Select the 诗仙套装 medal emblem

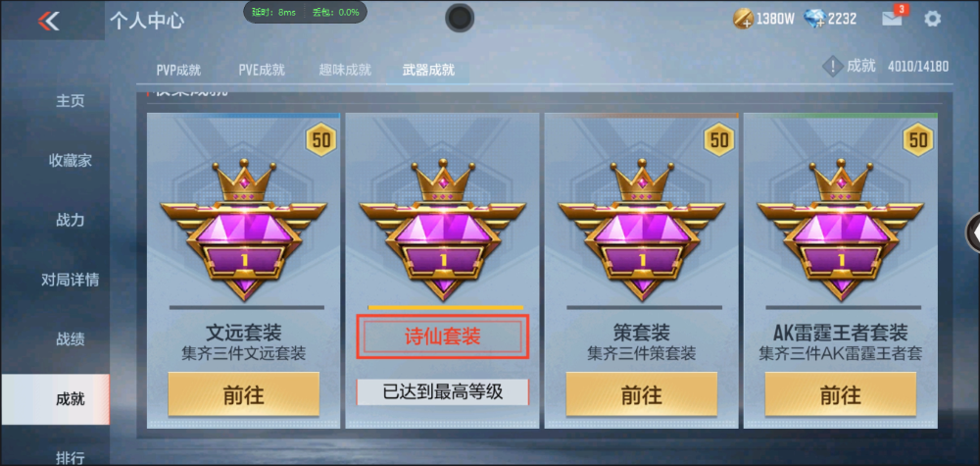tap(443, 229)
